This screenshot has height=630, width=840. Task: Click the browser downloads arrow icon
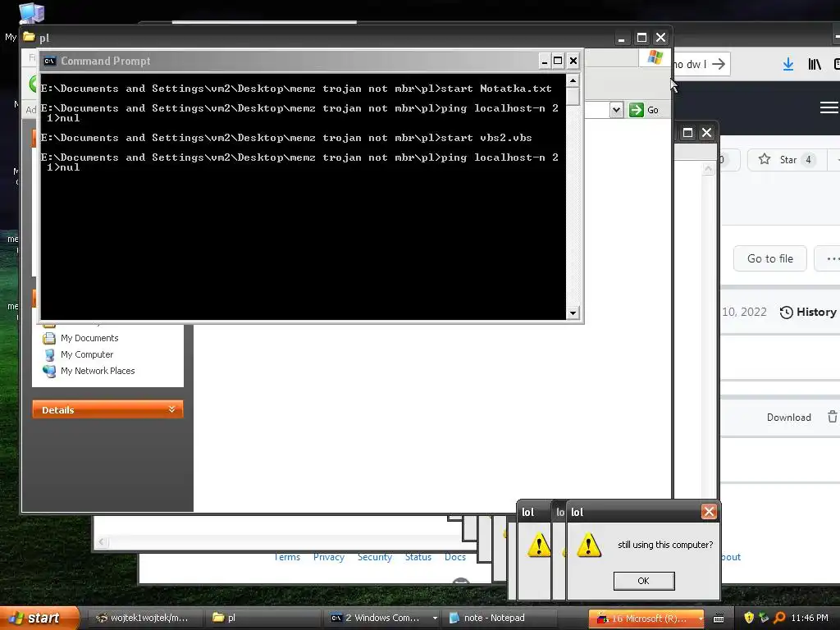(x=788, y=64)
